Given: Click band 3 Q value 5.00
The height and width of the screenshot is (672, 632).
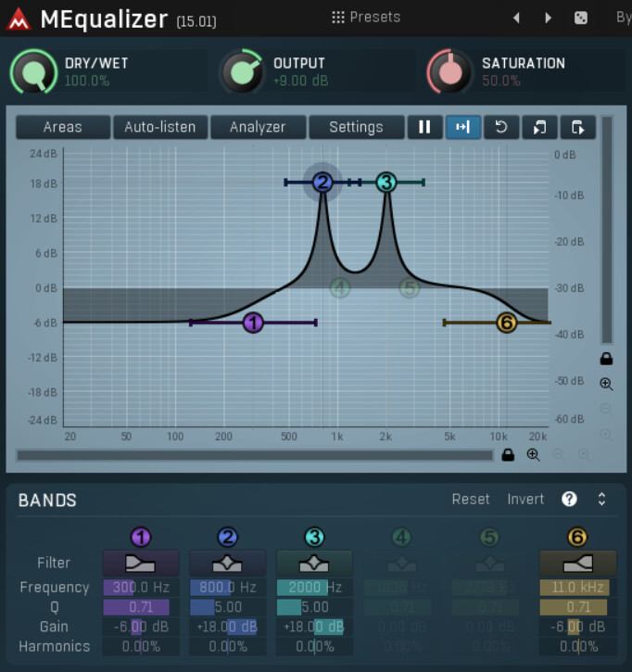Looking at the screenshot, I should click(314, 607).
